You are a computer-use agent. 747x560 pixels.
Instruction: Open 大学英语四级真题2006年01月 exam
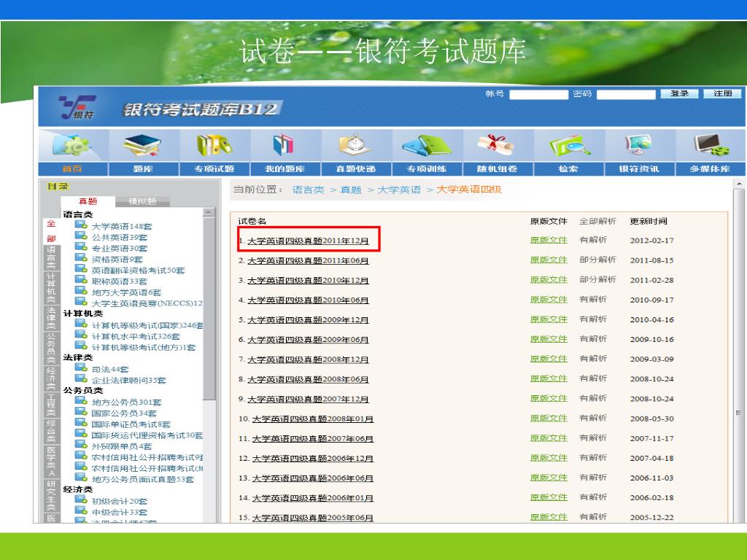pyautogui.click(x=312, y=498)
